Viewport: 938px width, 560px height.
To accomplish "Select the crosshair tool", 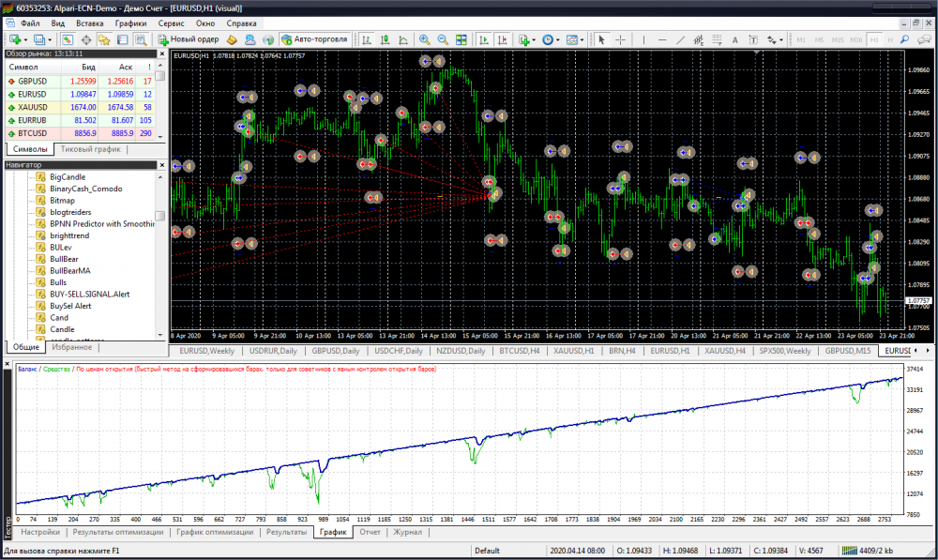I will coord(620,39).
